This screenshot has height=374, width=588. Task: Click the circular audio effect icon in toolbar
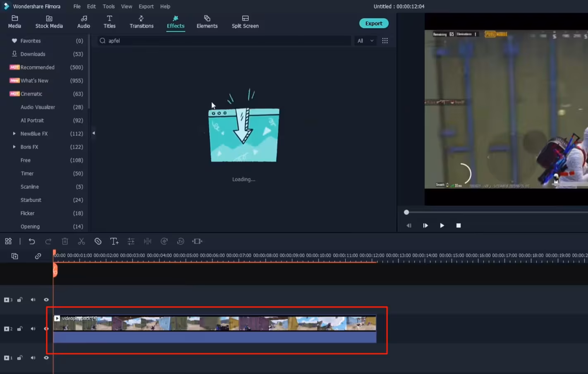(x=164, y=241)
